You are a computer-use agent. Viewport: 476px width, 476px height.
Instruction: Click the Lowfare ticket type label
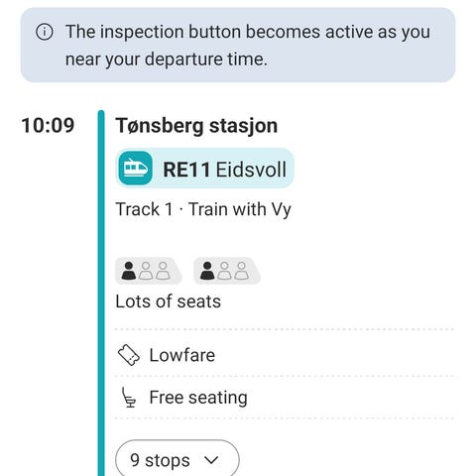coord(182,355)
